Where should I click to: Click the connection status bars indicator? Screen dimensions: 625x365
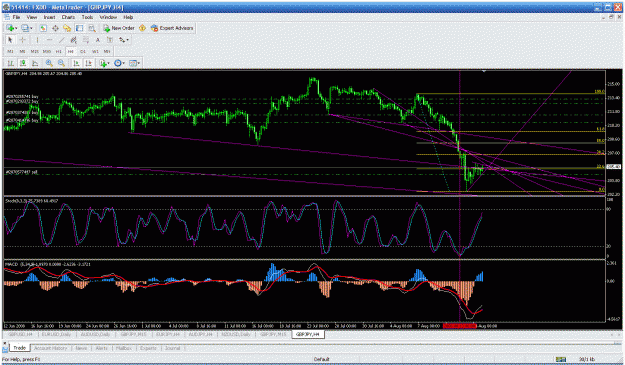tap(561, 359)
